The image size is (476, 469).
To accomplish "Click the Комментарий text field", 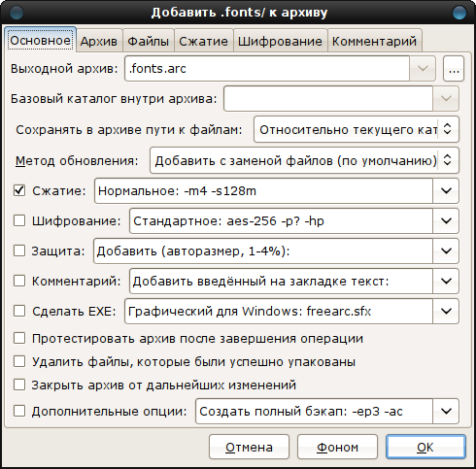I will click(x=281, y=282).
